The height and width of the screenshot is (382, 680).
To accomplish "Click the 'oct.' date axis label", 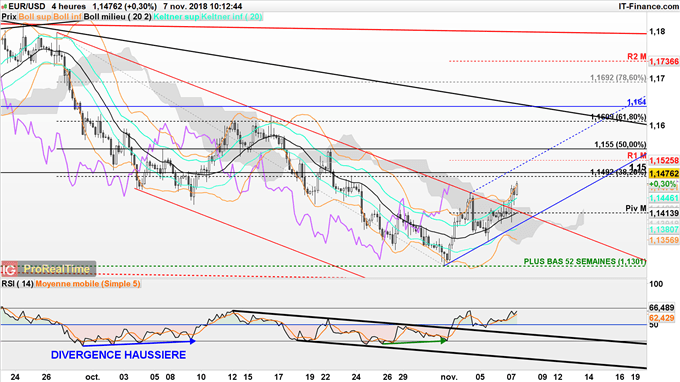I will pos(92,377).
